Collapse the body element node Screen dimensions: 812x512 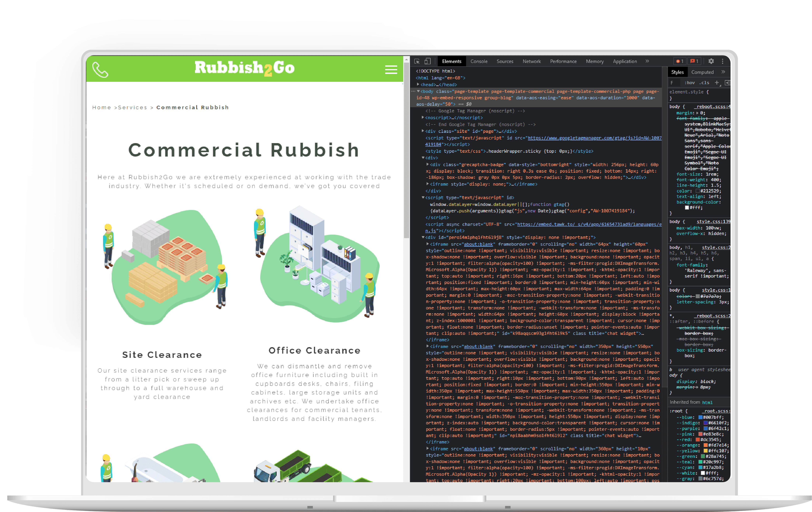[x=418, y=91]
